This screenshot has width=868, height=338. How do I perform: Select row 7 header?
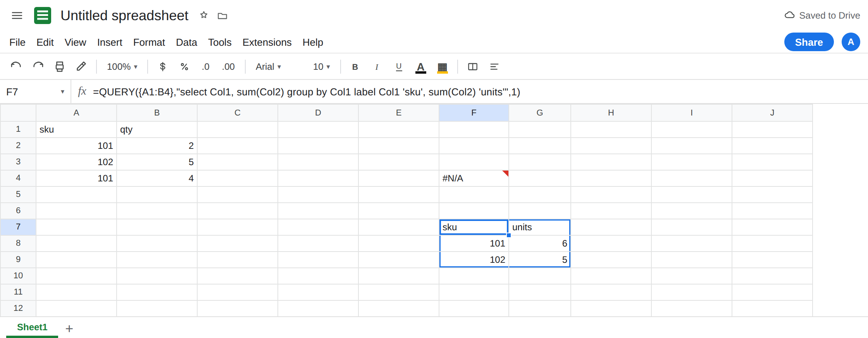point(18,227)
